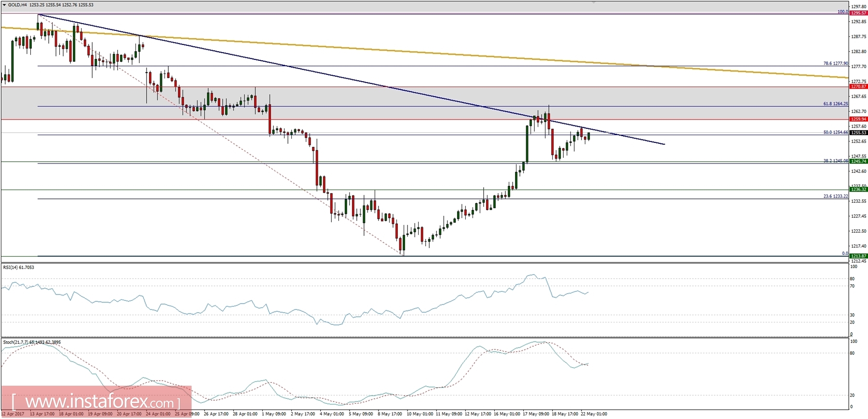
Task: Click the 17 May 09:00 time label
Action: [536, 414]
